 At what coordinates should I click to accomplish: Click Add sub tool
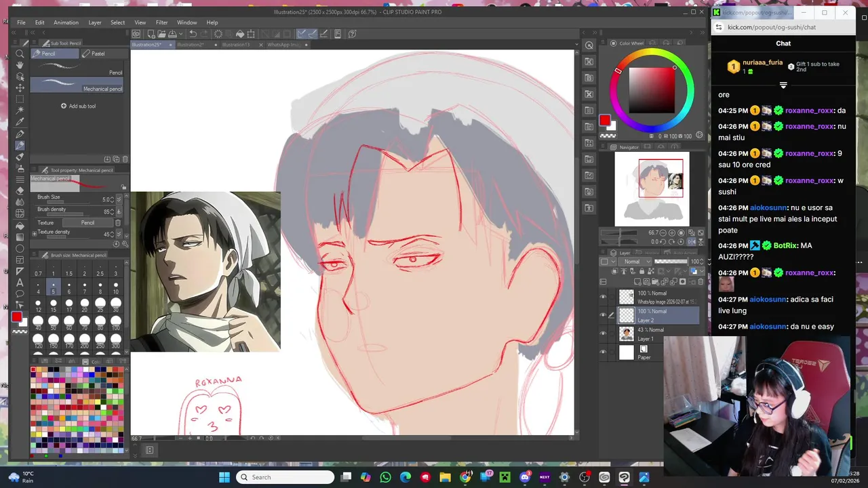click(79, 106)
